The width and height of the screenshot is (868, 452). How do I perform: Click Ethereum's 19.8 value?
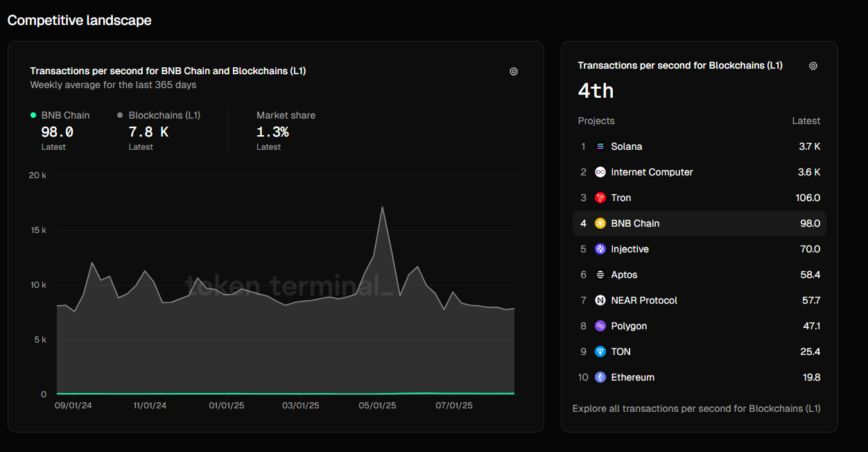[810, 377]
